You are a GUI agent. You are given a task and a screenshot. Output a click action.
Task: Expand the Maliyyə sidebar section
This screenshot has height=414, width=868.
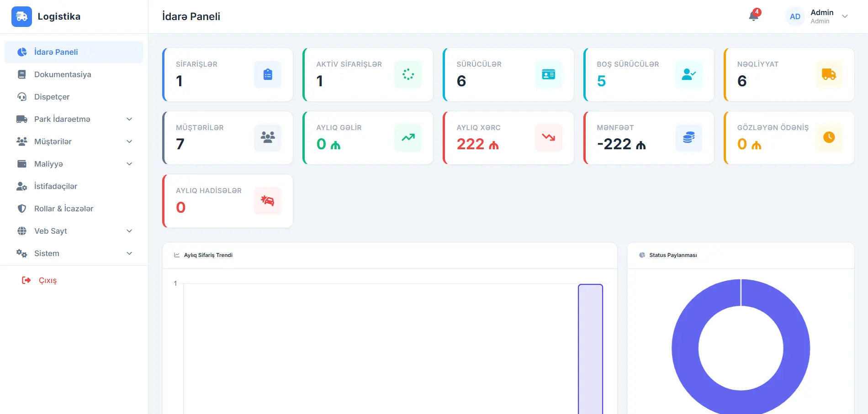coord(129,164)
